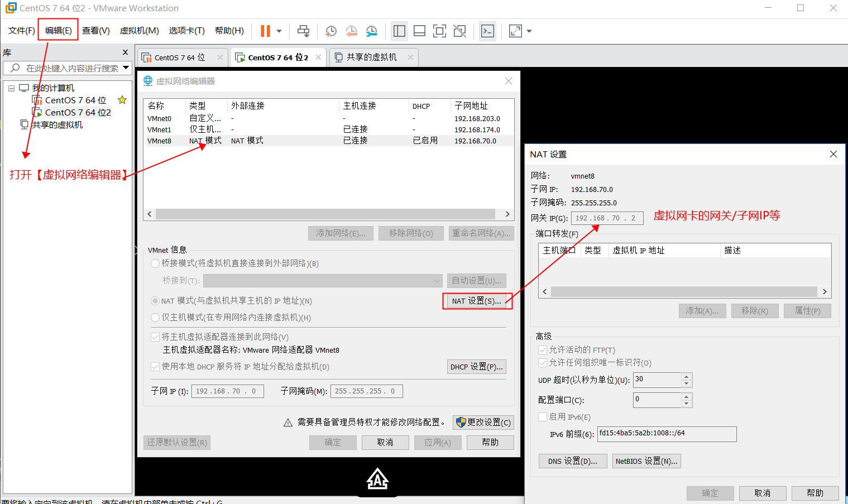
Task: Click the favorite star beside CentOS 7 64 位
Action: coord(122,100)
